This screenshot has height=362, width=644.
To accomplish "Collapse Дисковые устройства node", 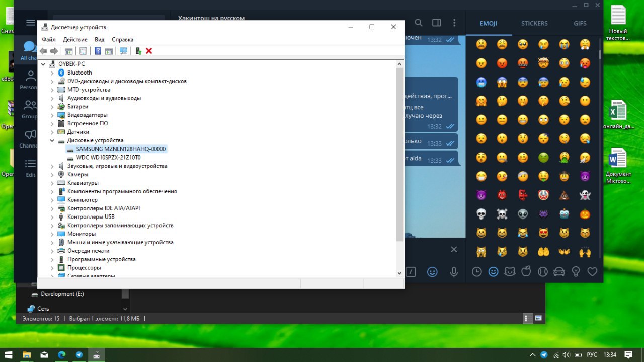I will pos(52,140).
